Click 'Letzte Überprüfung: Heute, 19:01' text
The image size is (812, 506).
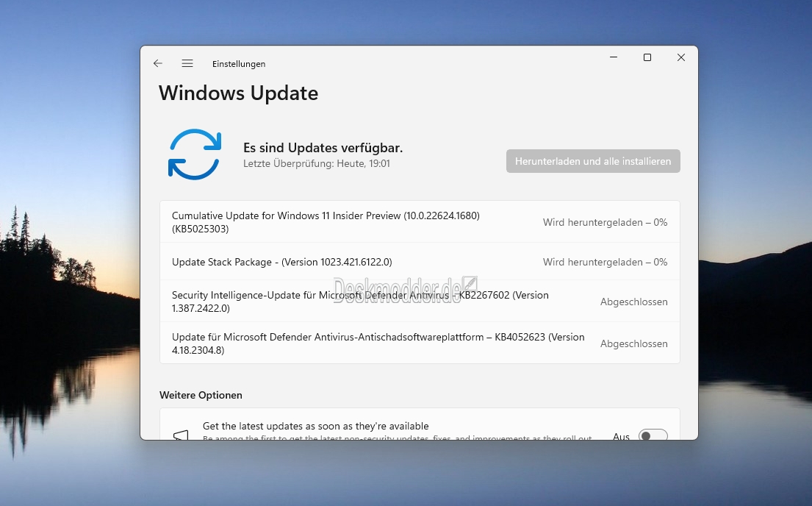[x=317, y=163]
